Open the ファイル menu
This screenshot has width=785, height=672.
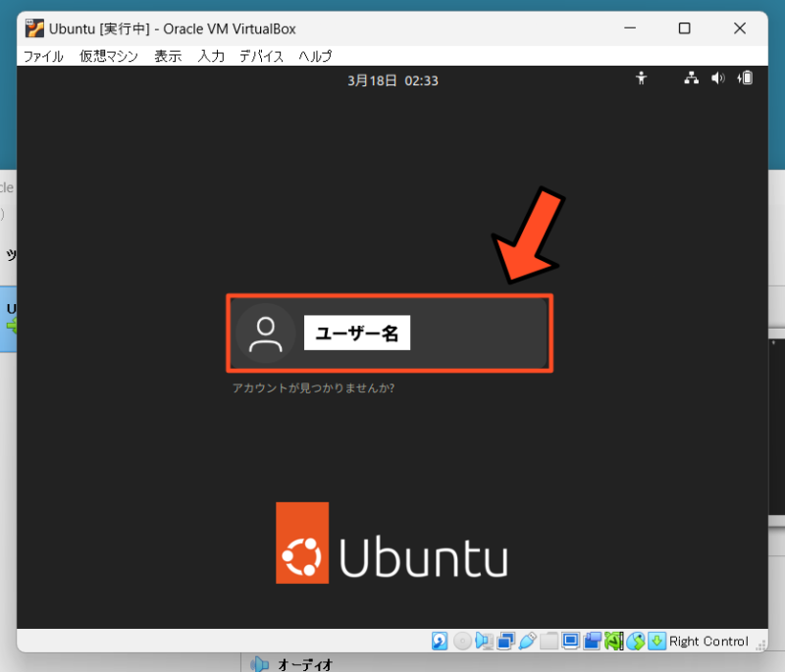43,56
